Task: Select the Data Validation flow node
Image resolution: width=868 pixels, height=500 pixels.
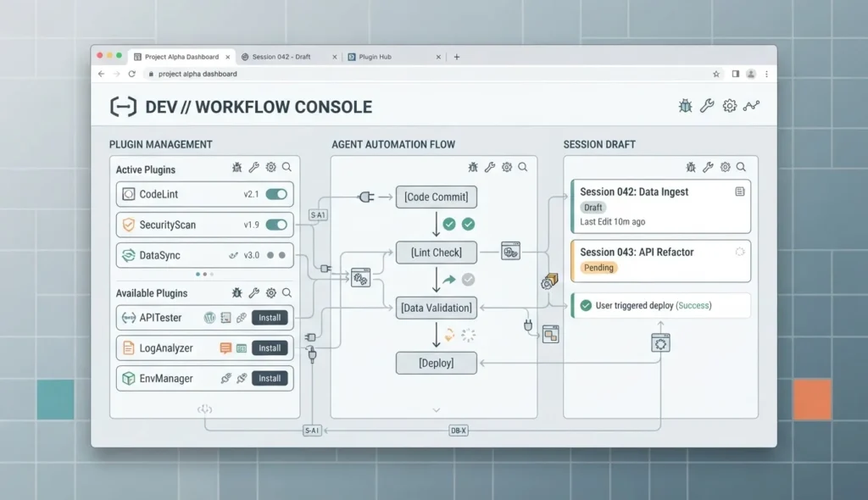Action: click(437, 308)
